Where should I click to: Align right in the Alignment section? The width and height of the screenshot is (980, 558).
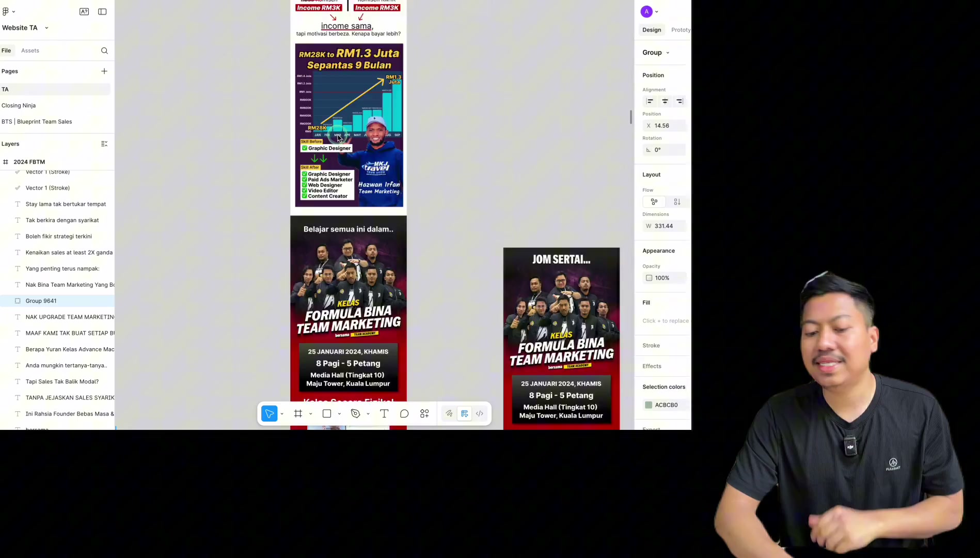679,101
